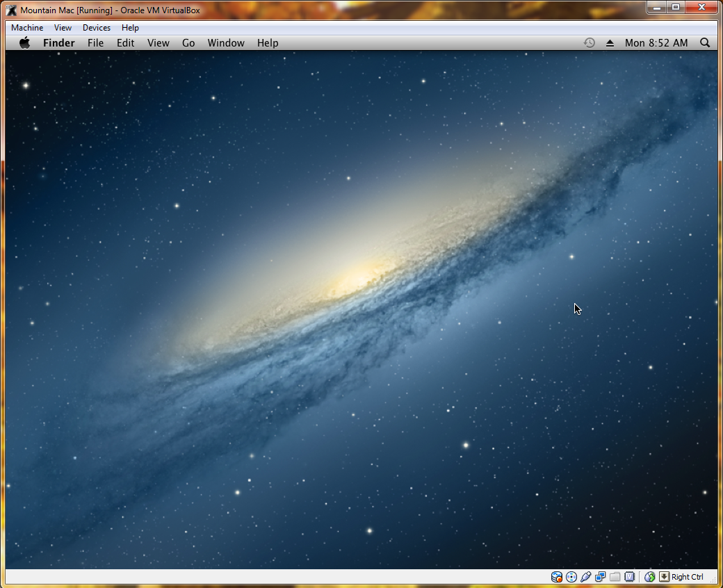Viewport: 723px width, 588px height.
Task: Click the VirtualBox window title bar
Action: click(348, 10)
